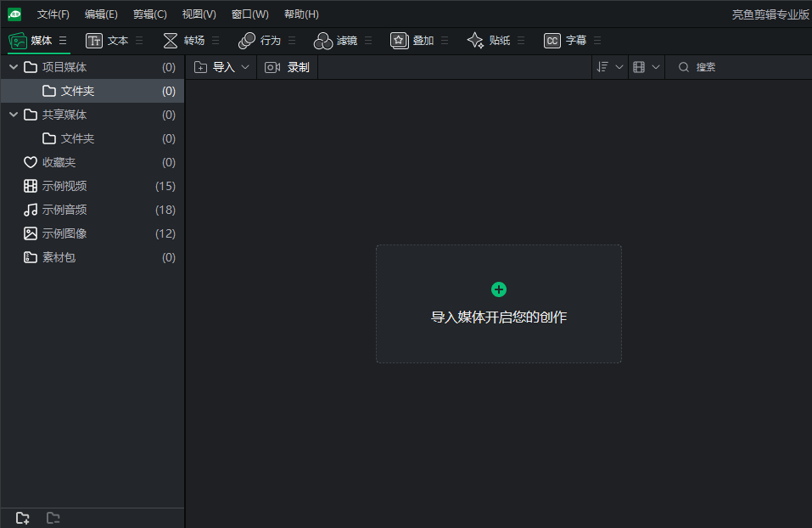Open the hamburger menu beside 媒体

click(x=63, y=41)
